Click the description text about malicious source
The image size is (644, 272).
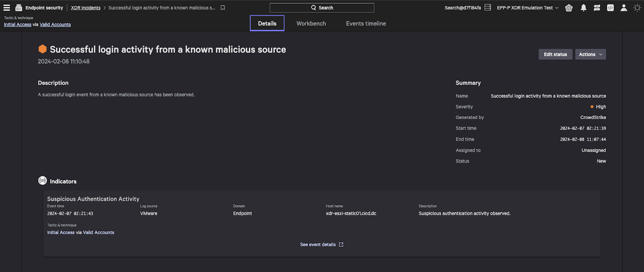pos(116,95)
